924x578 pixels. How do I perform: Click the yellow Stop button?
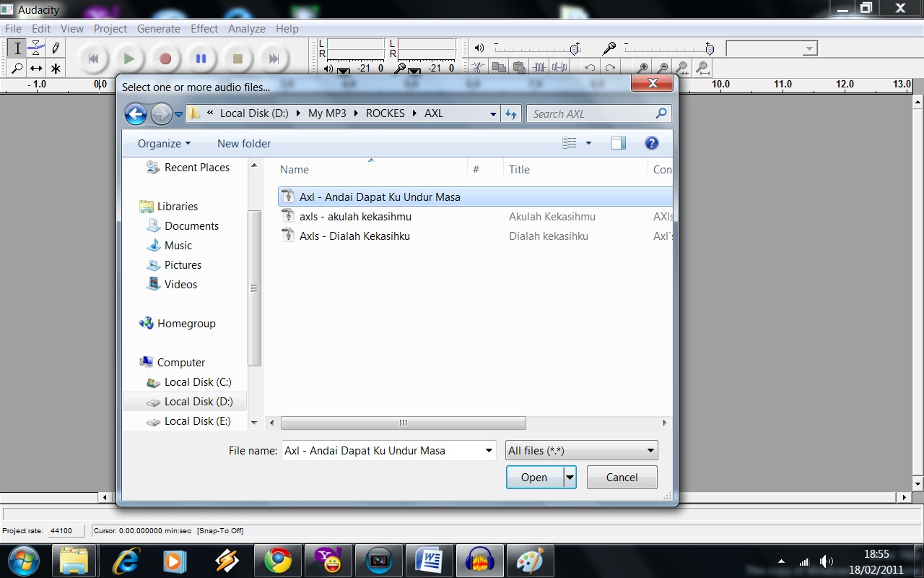click(237, 59)
